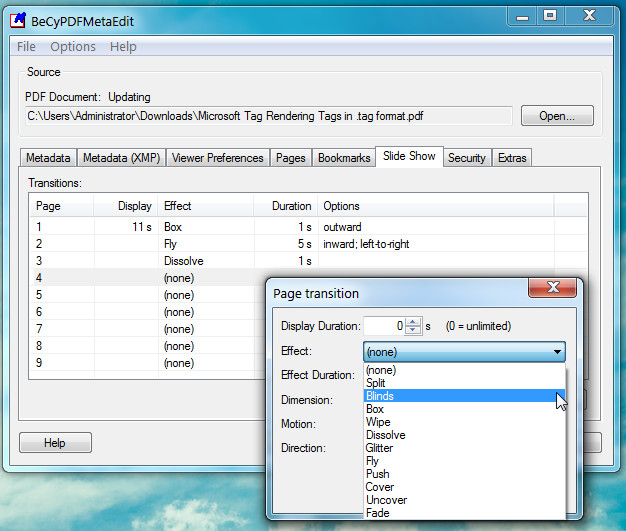Close the Page transition dialog
The image size is (626, 531).
(x=553, y=287)
